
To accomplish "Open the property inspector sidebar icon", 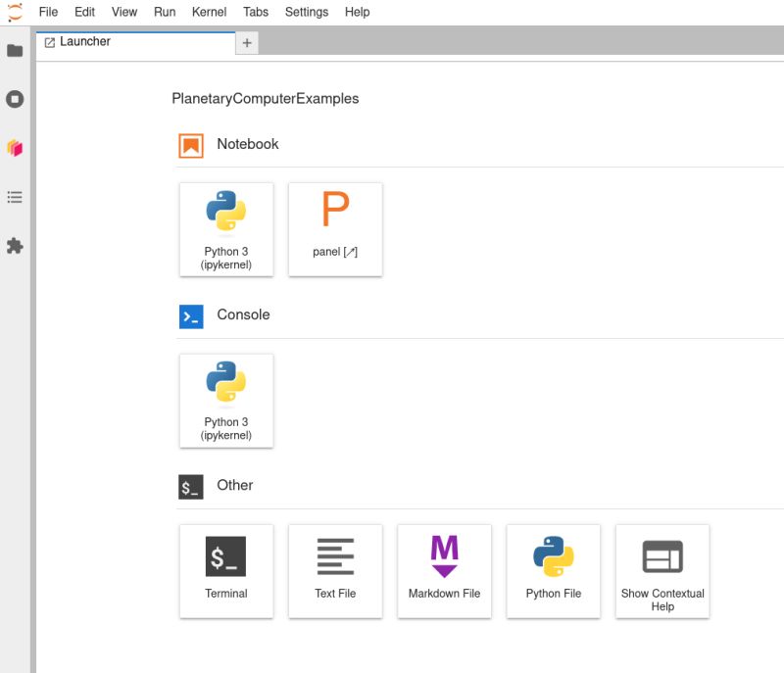I will [15, 148].
